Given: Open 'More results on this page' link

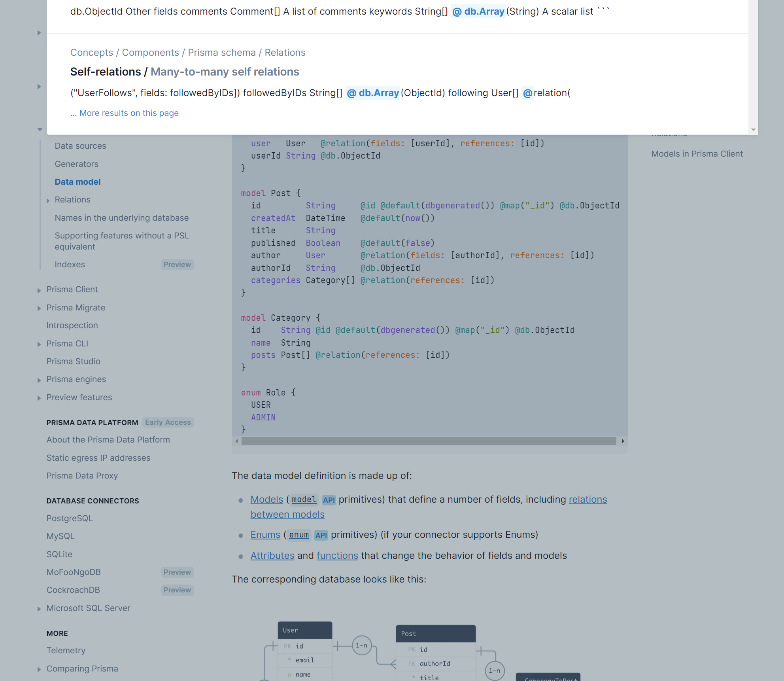Looking at the screenshot, I should (x=124, y=113).
